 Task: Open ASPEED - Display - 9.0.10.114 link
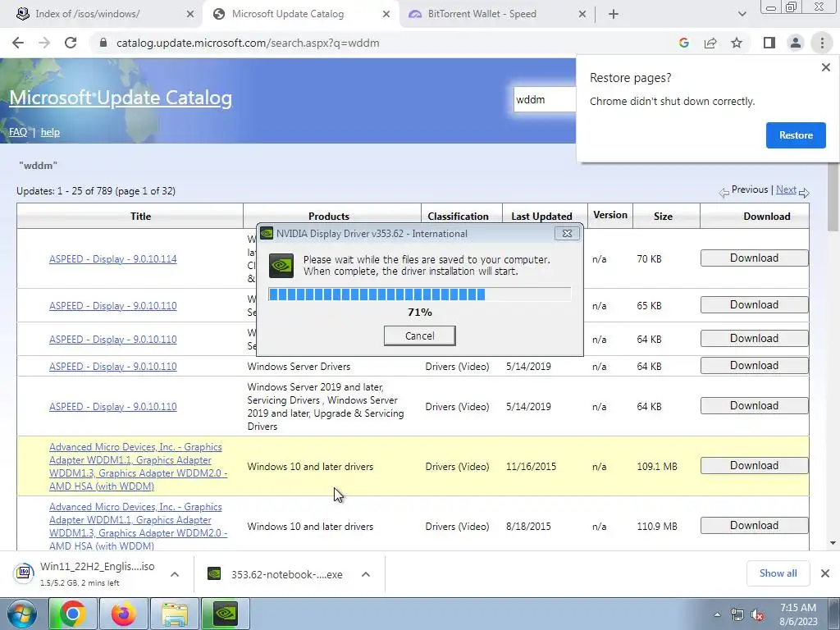[113, 258]
